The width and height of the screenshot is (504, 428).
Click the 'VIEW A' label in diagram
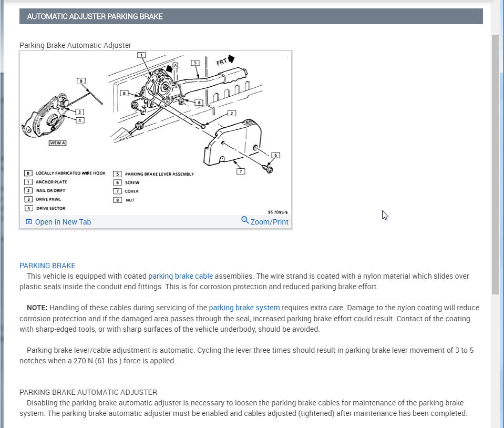tap(57, 143)
